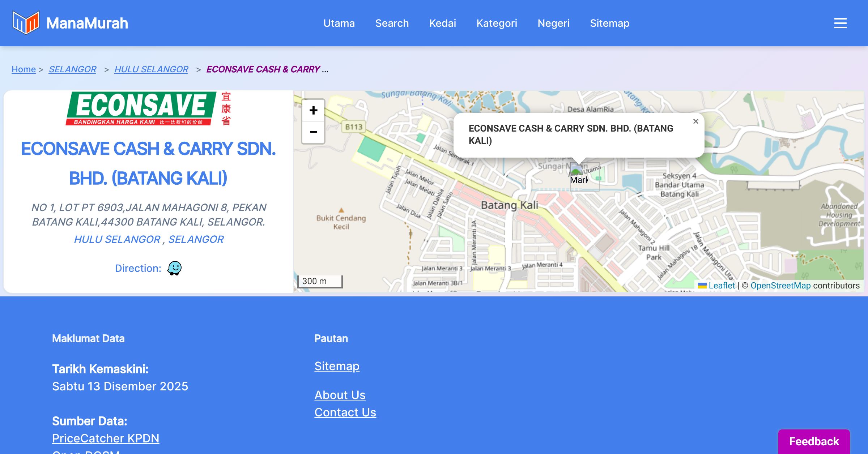Click the Home breadcrumb link
868x454 pixels.
24,69
